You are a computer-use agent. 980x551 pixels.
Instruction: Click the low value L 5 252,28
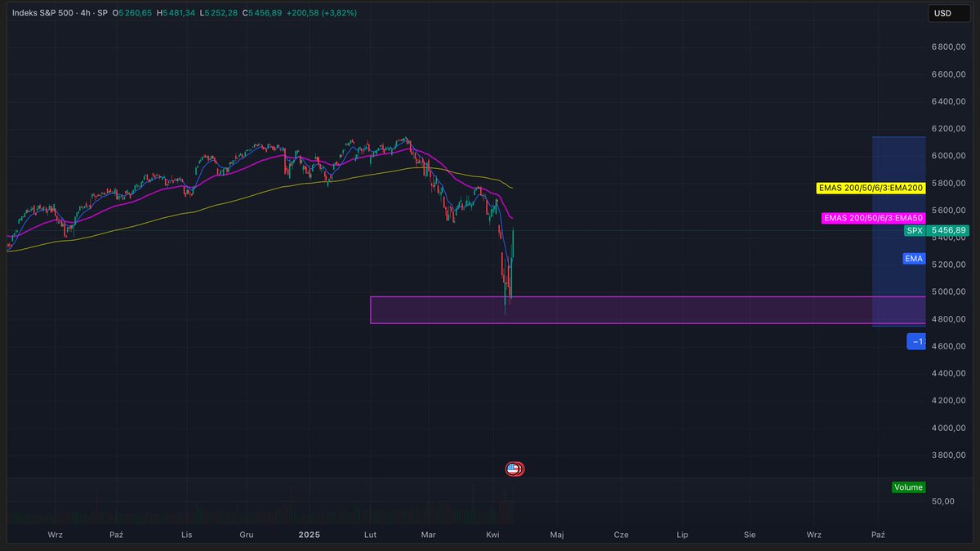pyautogui.click(x=219, y=13)
